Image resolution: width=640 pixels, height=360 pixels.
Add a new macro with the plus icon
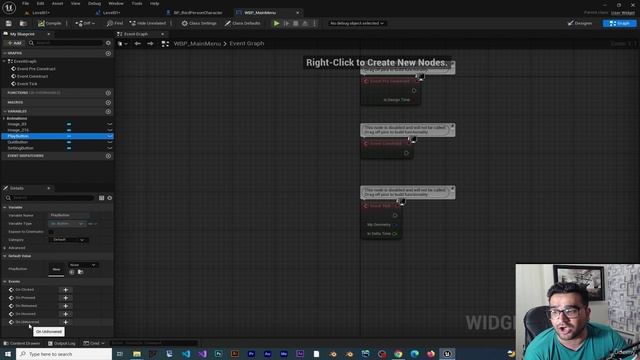(x=108, y=102)
